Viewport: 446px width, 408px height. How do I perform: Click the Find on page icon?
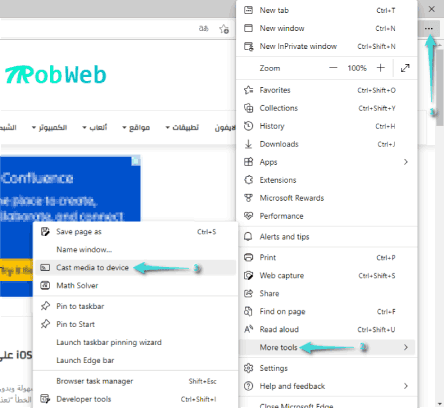coord(248,311)
